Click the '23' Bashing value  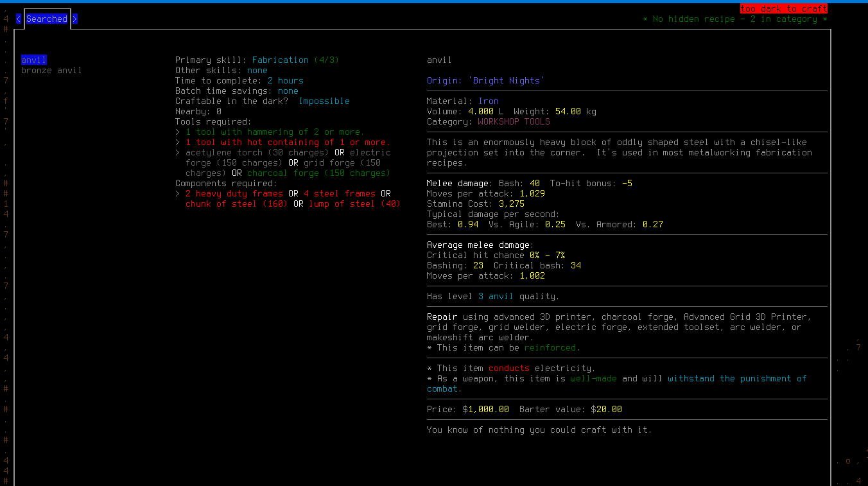click(478, 266)
